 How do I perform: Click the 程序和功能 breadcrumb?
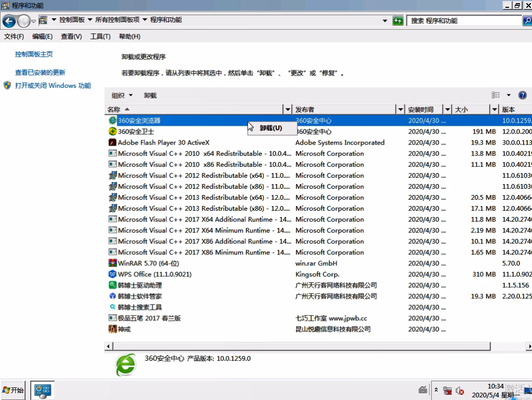(166, 20)
